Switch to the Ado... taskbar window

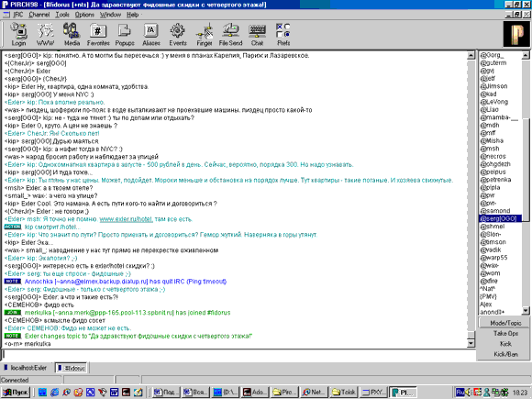click(x=255, y=393)
